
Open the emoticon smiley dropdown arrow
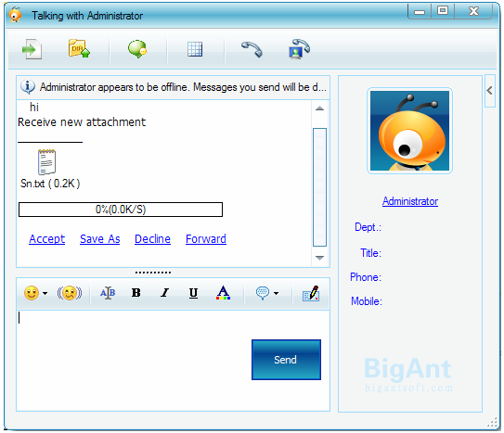point(45,293)
